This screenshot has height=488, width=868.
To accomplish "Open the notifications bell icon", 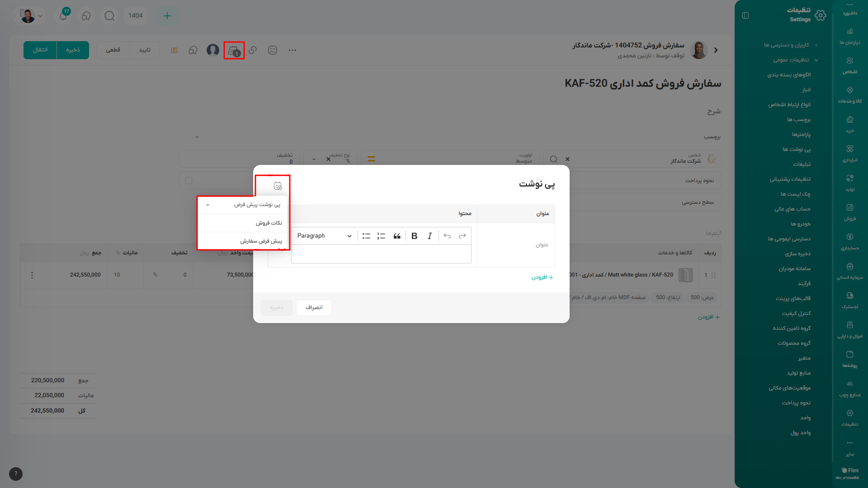I will tap(63, 16).
